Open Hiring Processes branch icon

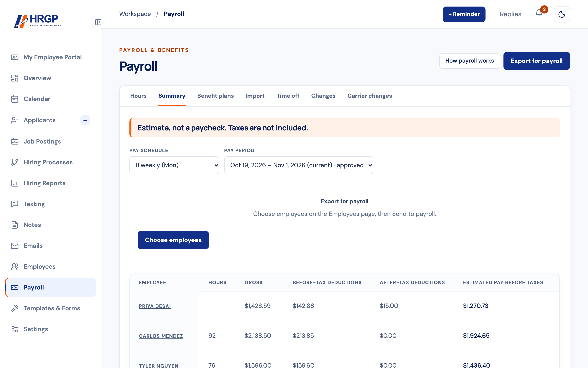point(14,162)
